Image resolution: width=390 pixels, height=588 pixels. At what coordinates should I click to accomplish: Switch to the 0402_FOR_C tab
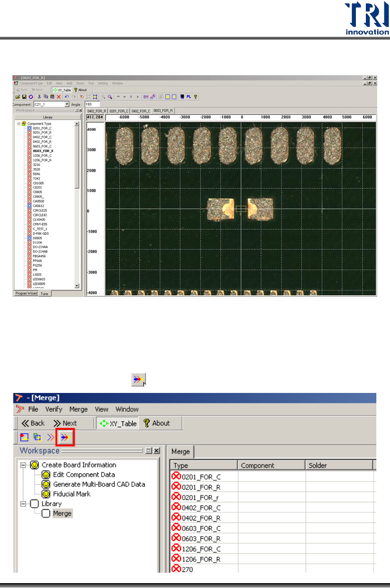141,111
